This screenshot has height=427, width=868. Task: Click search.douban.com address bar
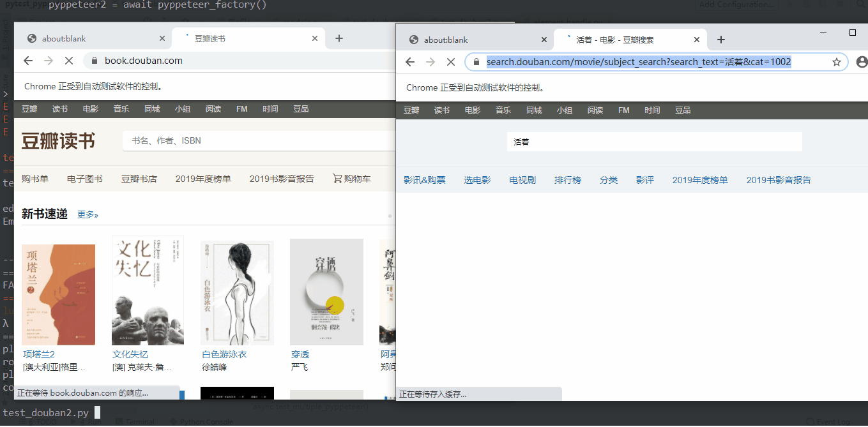click(656, 62)
